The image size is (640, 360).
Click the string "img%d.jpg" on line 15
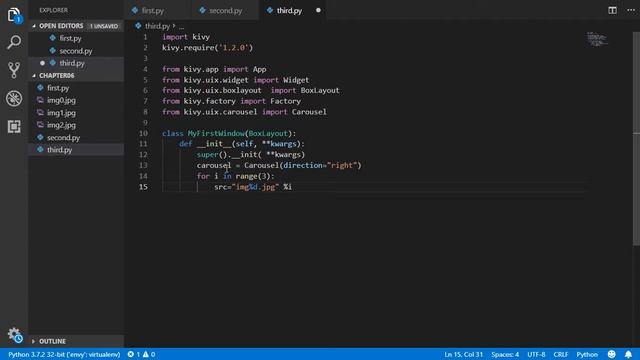point(256,187)
